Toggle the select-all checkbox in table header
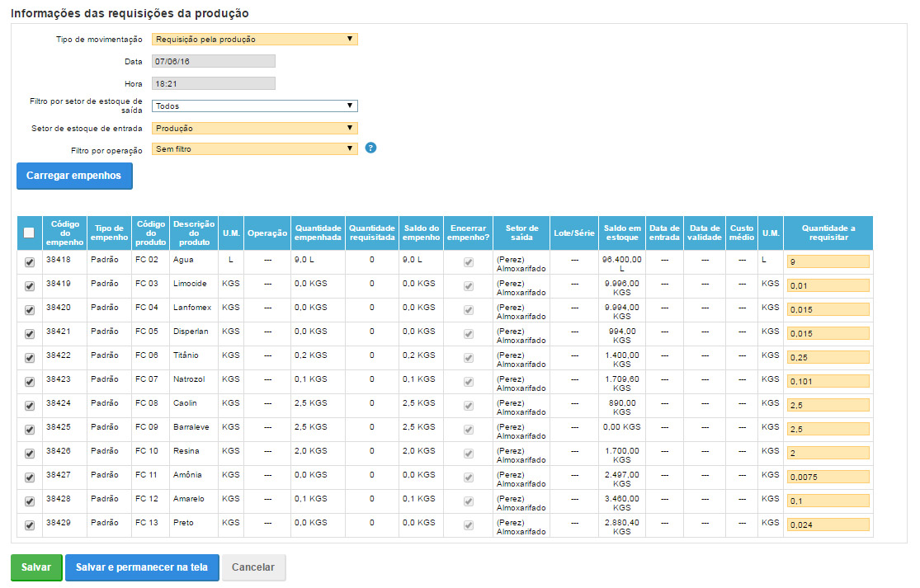 [x=29, y=233]
